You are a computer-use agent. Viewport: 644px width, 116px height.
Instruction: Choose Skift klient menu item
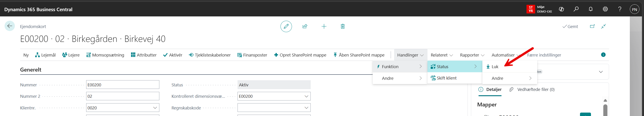[454, 78]
